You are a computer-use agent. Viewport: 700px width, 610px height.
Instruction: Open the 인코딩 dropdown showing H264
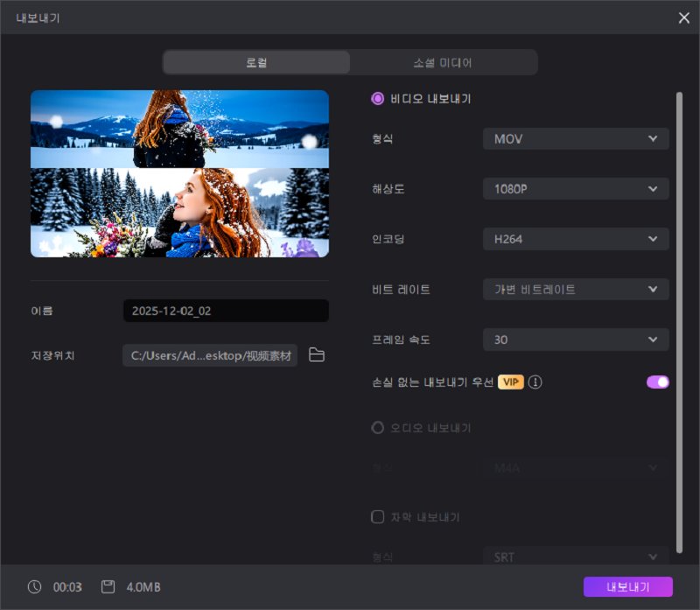pos(575,238)
